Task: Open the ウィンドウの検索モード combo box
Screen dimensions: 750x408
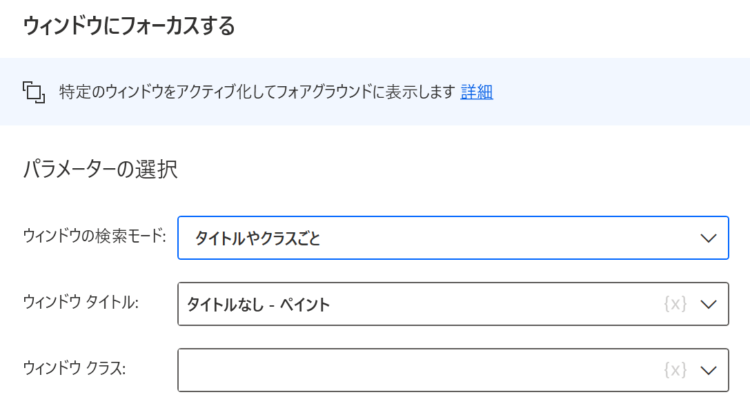Action: [453, 238]
